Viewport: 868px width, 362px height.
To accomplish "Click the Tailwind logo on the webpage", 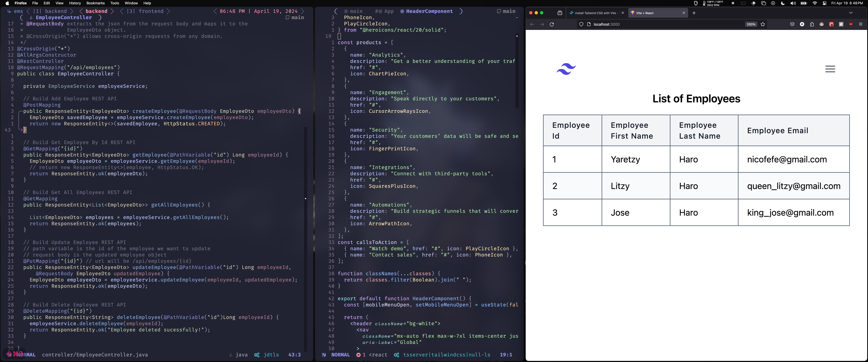I will point(566,69).
